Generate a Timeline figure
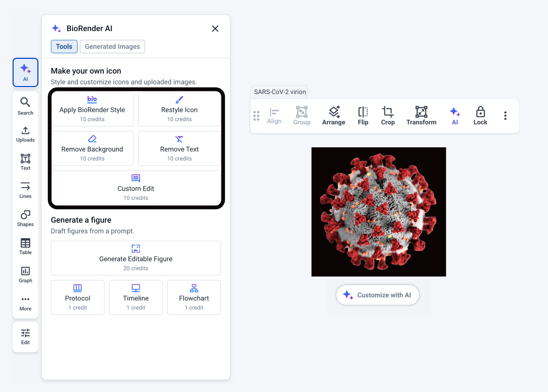This screenshot has height=392, width=548. (x=136, y=297)
